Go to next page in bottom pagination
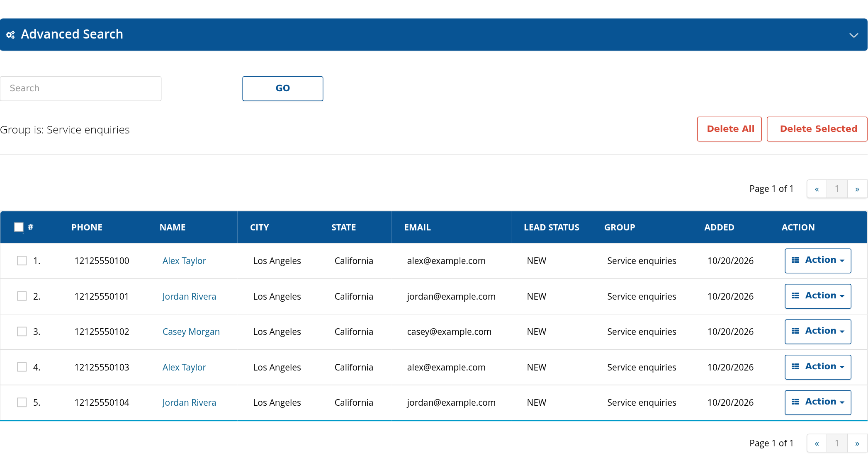Screen dimensions: 868x465 click(857, 443)
